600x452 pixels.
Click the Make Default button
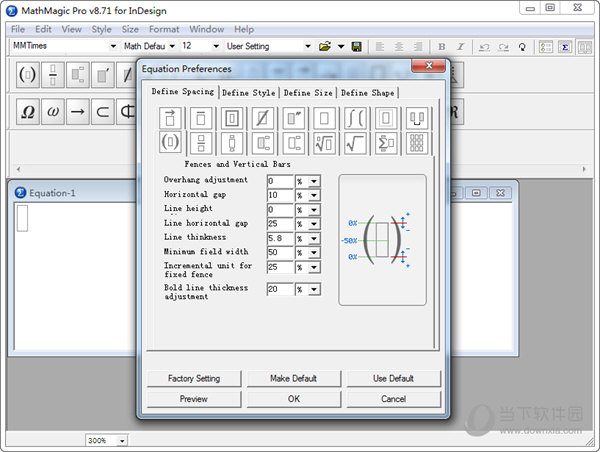[293, 379]
